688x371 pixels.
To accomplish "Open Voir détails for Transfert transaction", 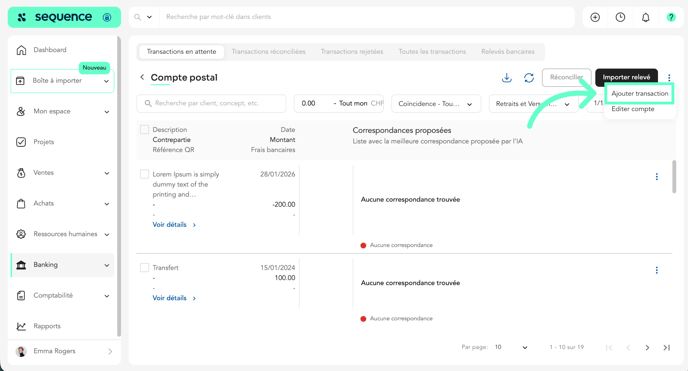I will [x=174, y=298].
